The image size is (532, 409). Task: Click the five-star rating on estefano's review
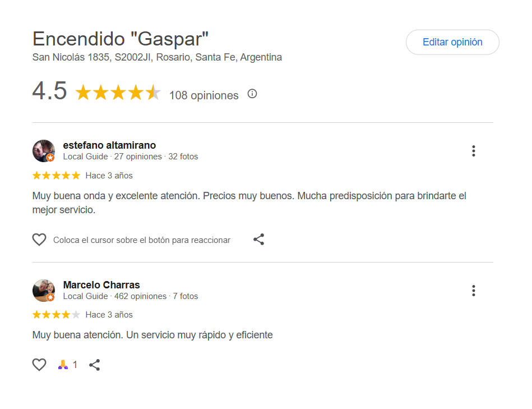[x=56, y=176]
